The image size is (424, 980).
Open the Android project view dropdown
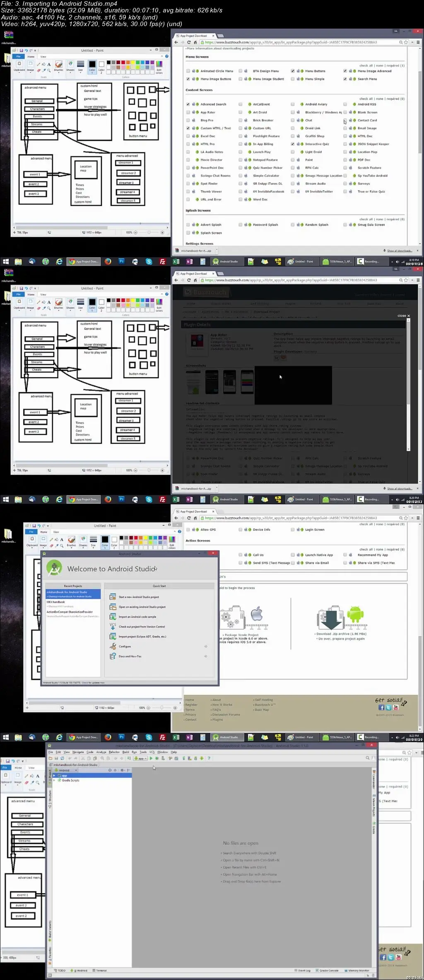[65, 770]
